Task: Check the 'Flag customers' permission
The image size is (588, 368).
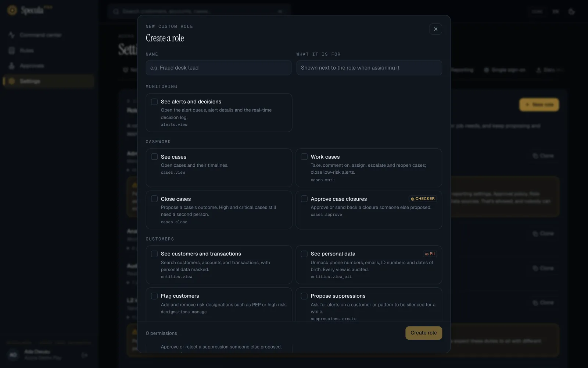Action: pos(154,296)
